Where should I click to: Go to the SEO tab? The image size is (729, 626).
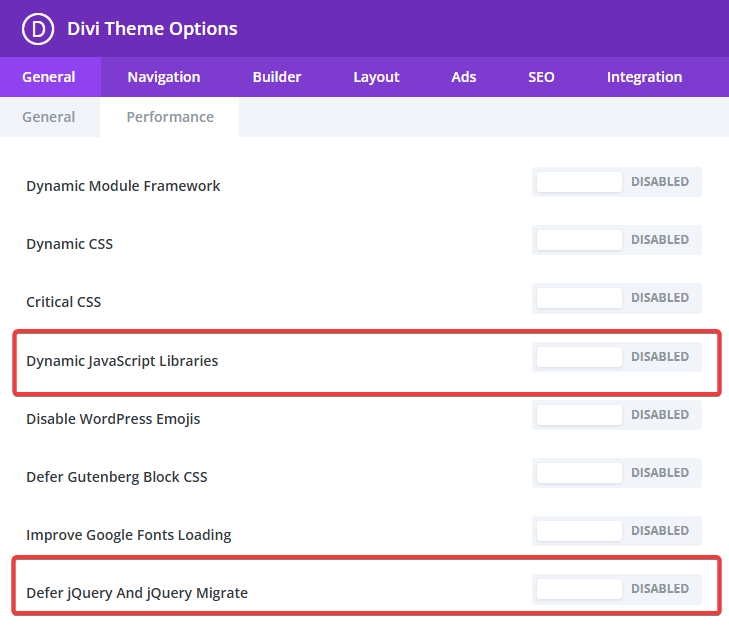point(541,77)
